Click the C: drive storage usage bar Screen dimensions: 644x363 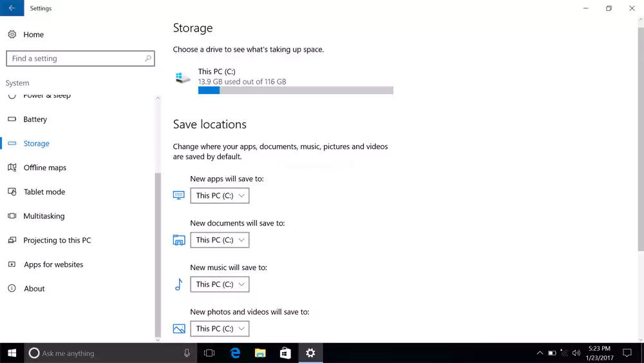(x=296, y=91)
